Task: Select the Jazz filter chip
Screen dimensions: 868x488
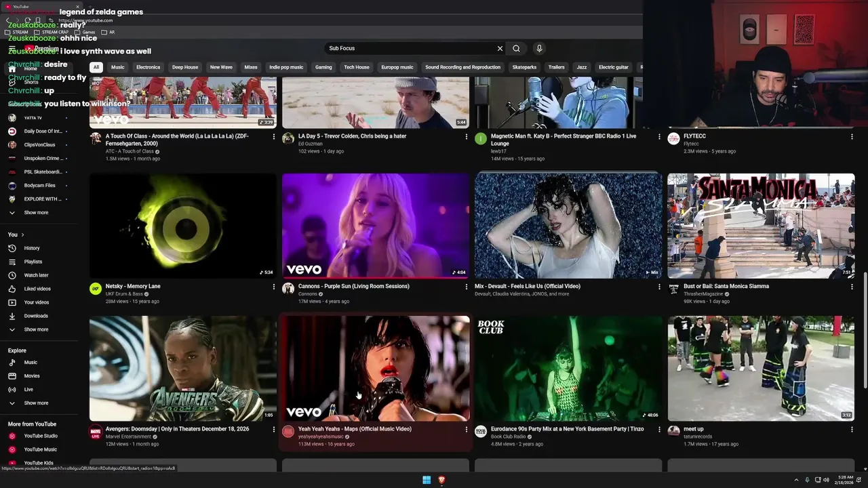Action: click(582, 67)
